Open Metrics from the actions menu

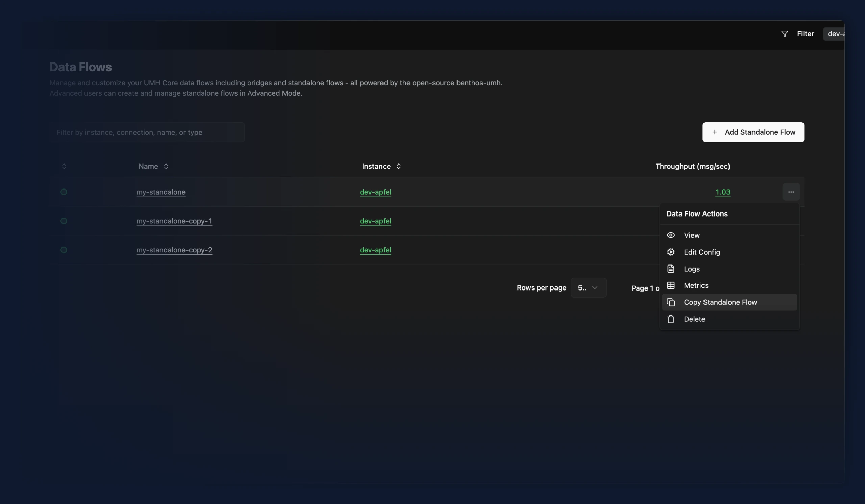[730, 285]
